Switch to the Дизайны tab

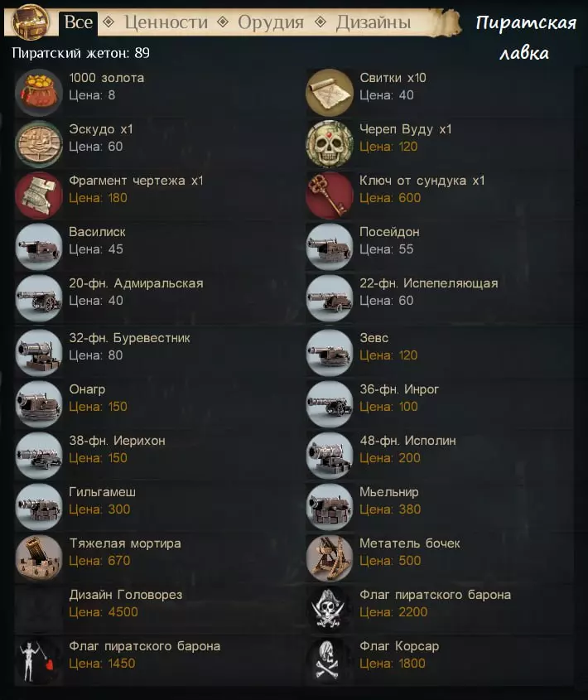(x=374, y=22)
